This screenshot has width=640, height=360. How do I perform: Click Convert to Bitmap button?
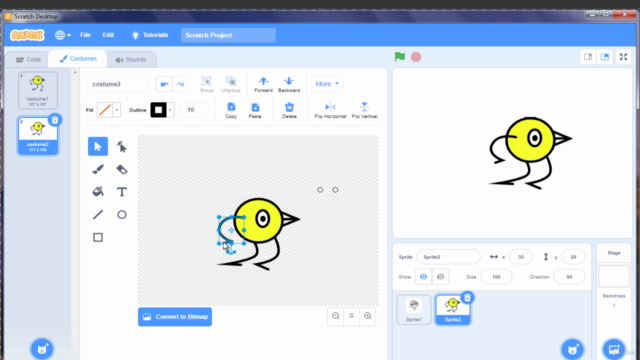pyautogui.click(x=175, y=317)
